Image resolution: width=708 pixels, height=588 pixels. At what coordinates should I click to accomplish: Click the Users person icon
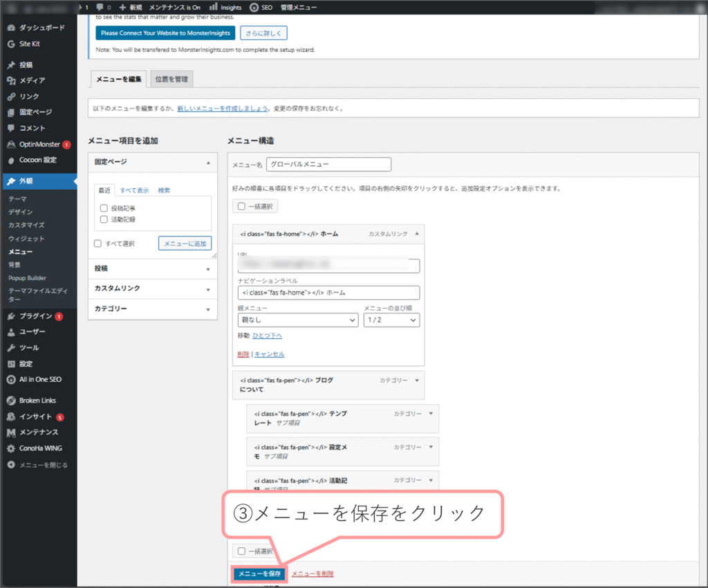pos(11,332)
